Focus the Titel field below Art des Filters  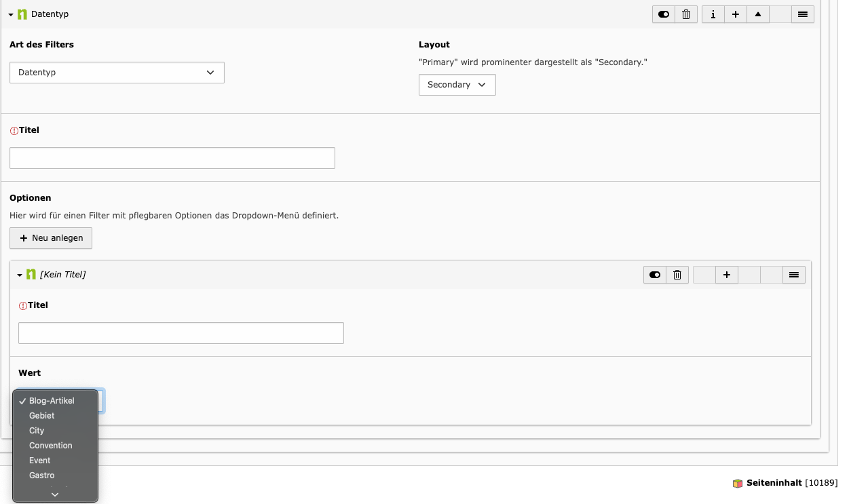pyautogui.click(x=172, y=158)
